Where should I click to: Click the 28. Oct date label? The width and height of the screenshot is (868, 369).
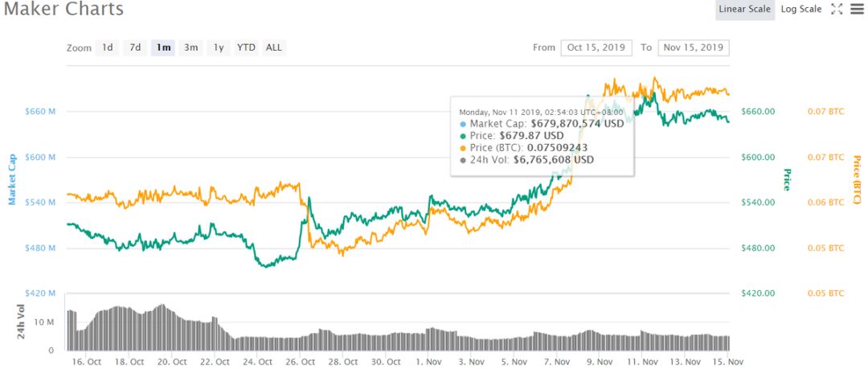pyautogui.click(x=342, y=362)
